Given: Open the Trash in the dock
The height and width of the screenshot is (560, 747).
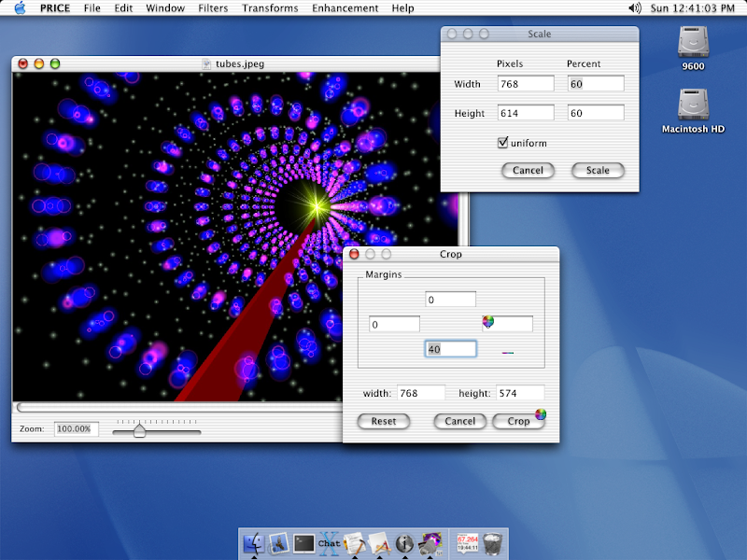Looking at the screenshot, I should coord(492,543).
